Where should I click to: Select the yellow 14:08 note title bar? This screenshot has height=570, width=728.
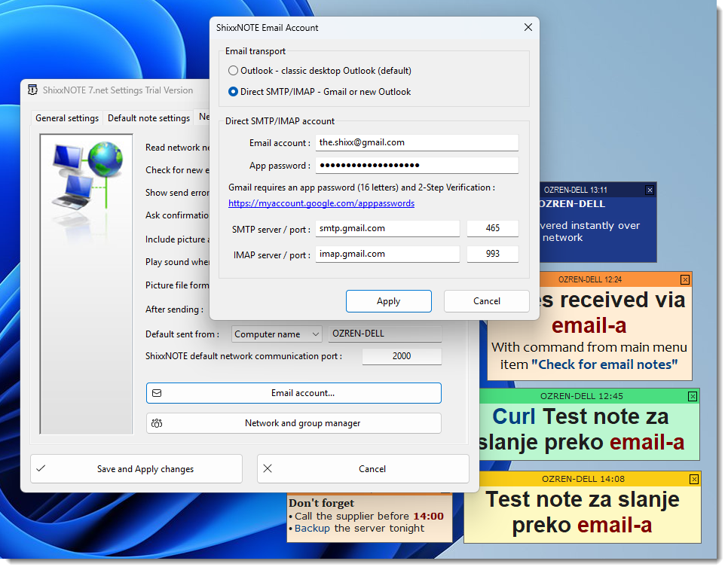click(x=583, y=479)
